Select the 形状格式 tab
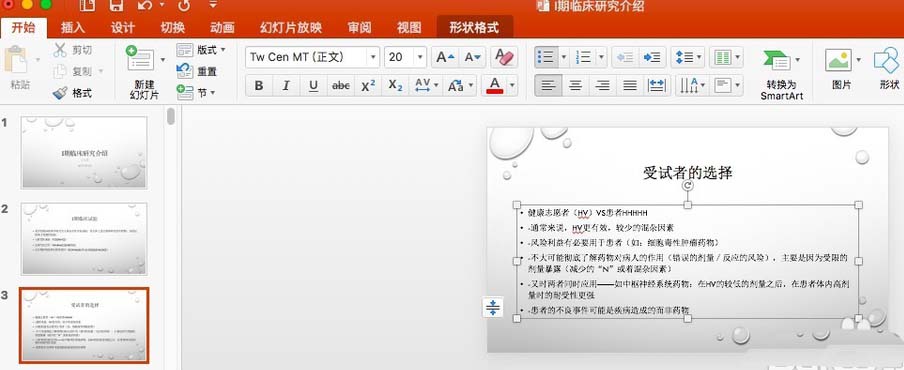This screenshot has height=370, width=904. click(x=474, y=28)
